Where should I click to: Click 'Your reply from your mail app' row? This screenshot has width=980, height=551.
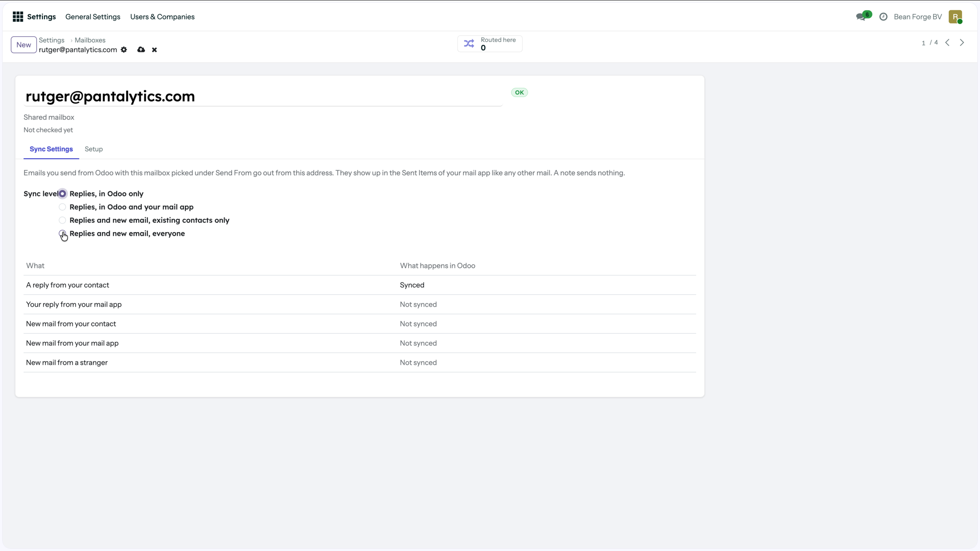(360, 305)
